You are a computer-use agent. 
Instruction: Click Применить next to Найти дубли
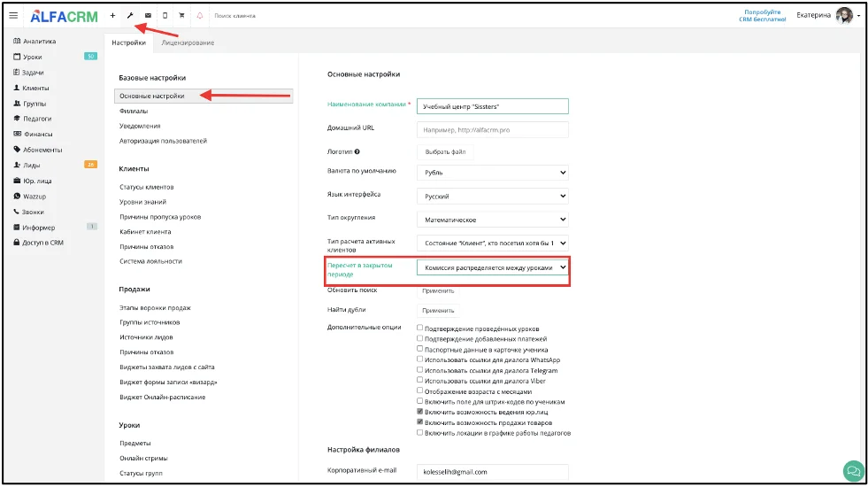(x=438, y=310)
